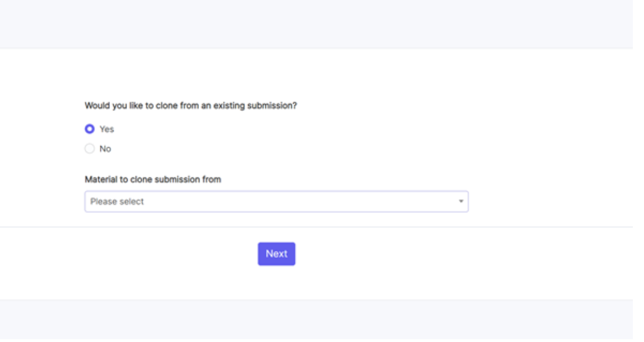
Task: Click the small caret in the select box
Action: tap(461, 201)
